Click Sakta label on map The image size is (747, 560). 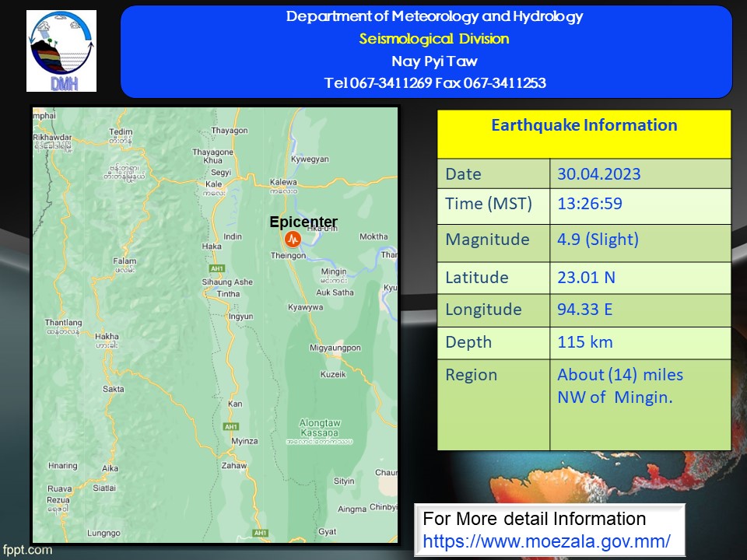[114, 389]
